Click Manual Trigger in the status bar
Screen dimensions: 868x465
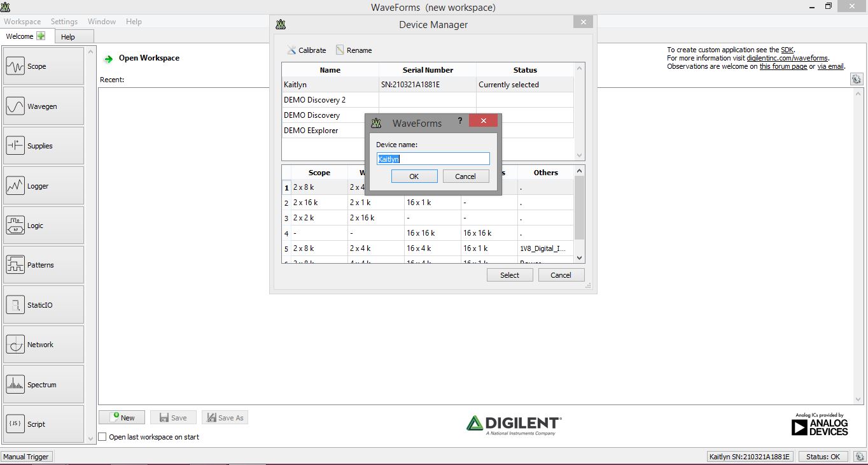coord(26,457)
